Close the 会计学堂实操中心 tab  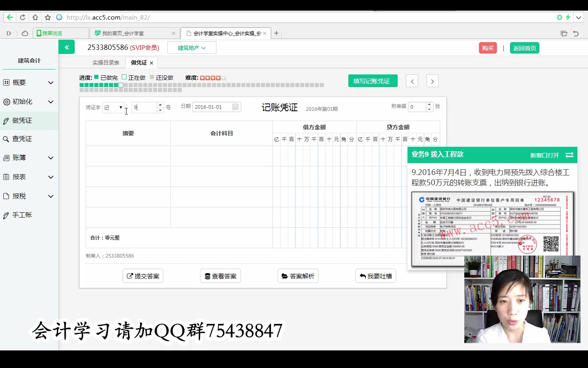[x=265, y=34]
